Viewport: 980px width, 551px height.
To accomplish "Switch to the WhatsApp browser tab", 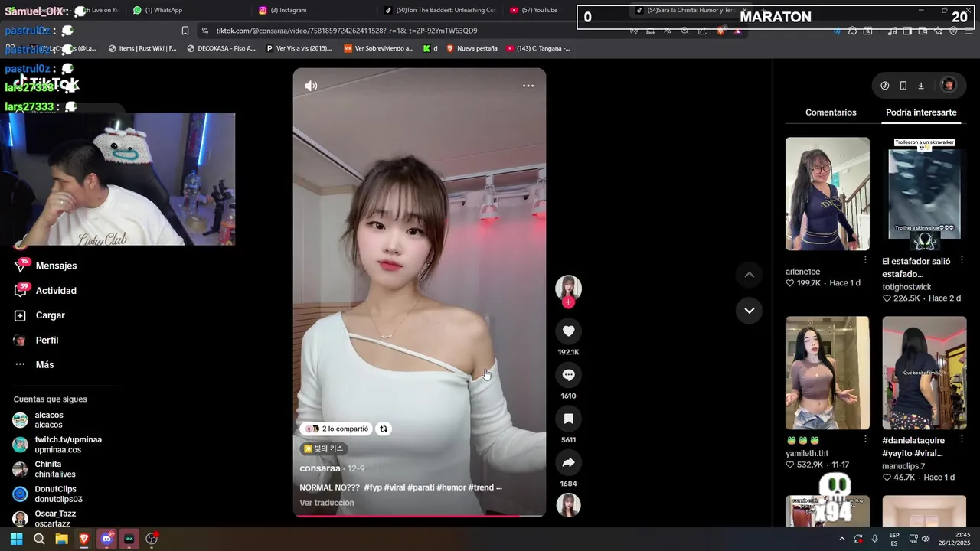I will pyautogui.click(x=158, y=10).
